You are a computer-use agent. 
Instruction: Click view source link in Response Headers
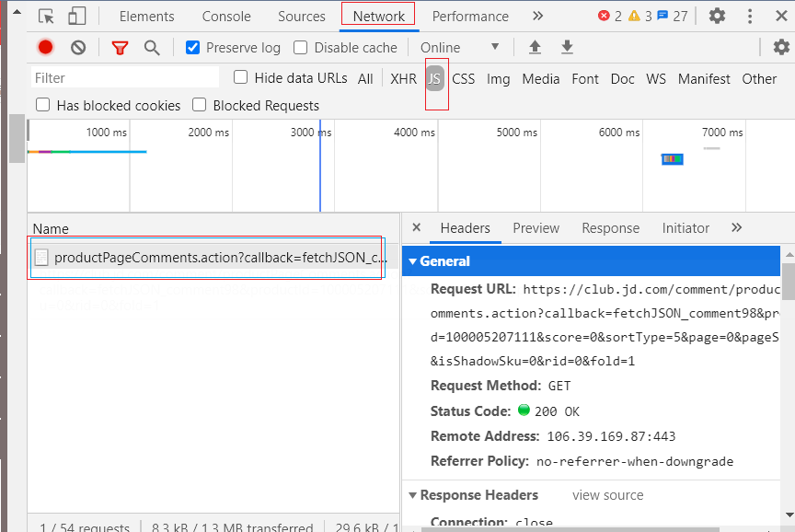coord(607,495)
